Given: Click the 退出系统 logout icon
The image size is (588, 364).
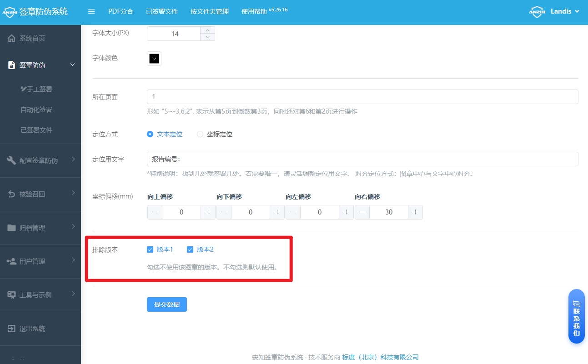Looking at the screenshot, I should click(12, 329).
